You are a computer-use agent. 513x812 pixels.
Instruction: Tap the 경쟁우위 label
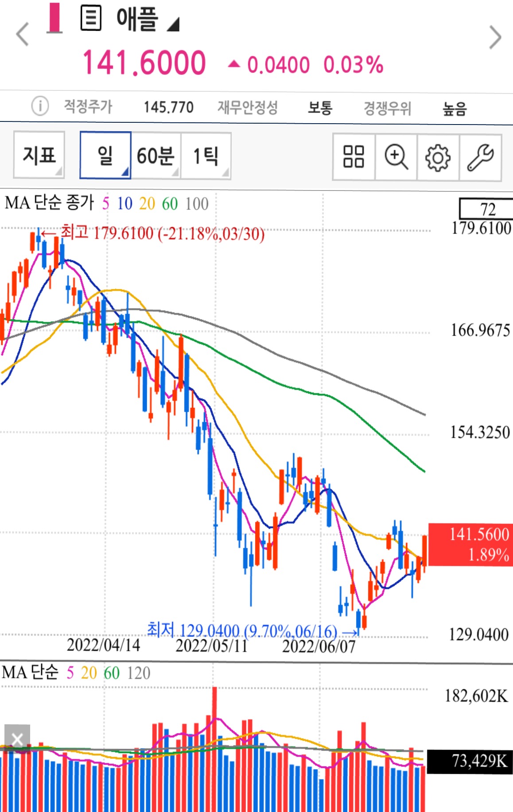point(387,108)
